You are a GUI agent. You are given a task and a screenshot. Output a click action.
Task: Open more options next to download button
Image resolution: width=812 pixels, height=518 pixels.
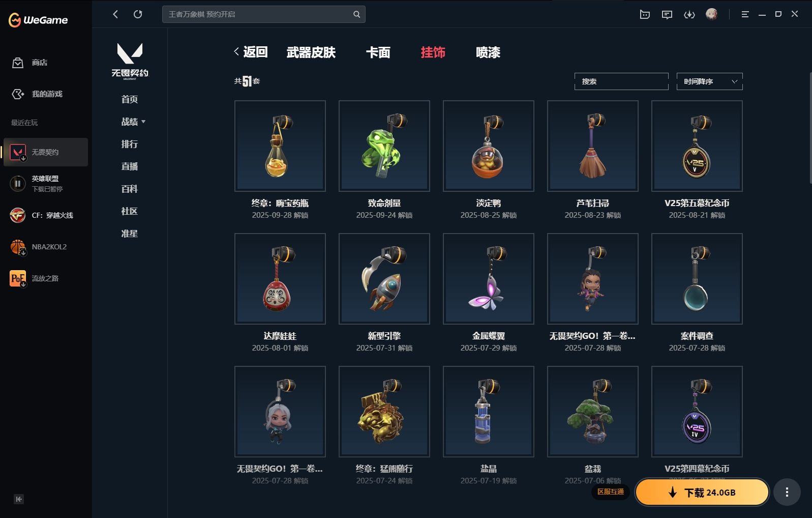tap(787, 492)
